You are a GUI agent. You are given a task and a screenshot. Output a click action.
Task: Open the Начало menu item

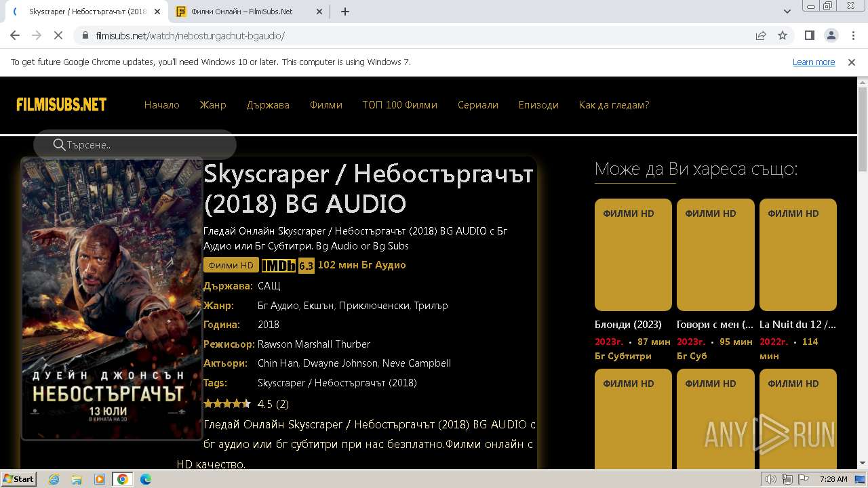click(161, 105)
